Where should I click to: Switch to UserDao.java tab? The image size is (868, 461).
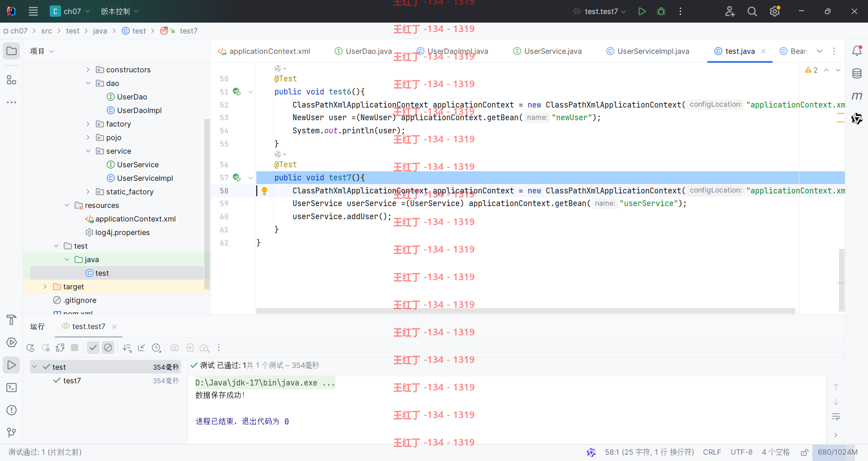coord(363,51)
